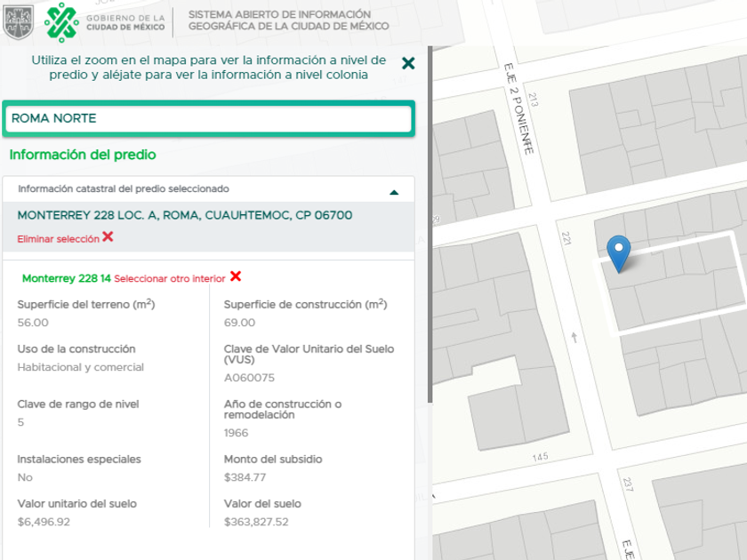
Task: Click the level range value 5
Action: click(x=20, y=422)
